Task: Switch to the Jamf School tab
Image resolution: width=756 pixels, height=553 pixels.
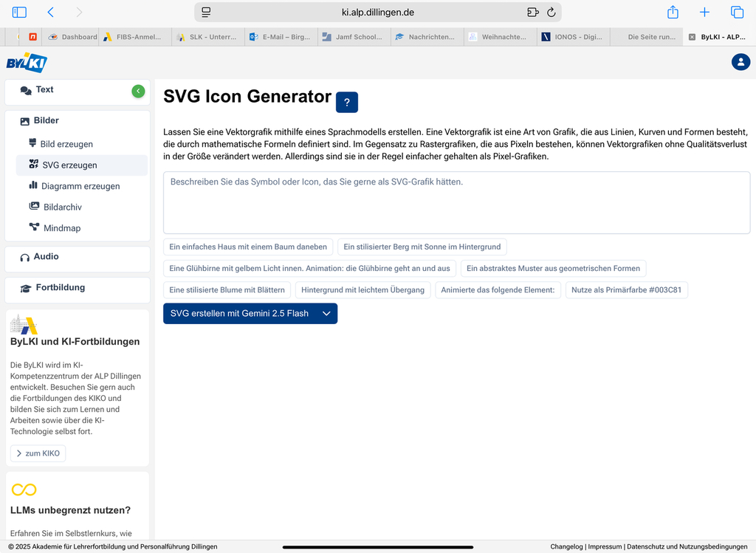Action: [354, 37]
